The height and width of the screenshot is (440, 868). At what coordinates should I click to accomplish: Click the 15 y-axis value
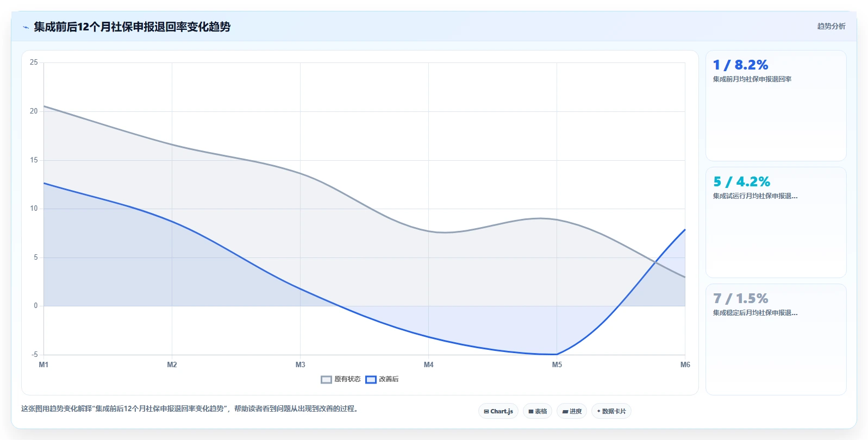click(x=34, y=160)
